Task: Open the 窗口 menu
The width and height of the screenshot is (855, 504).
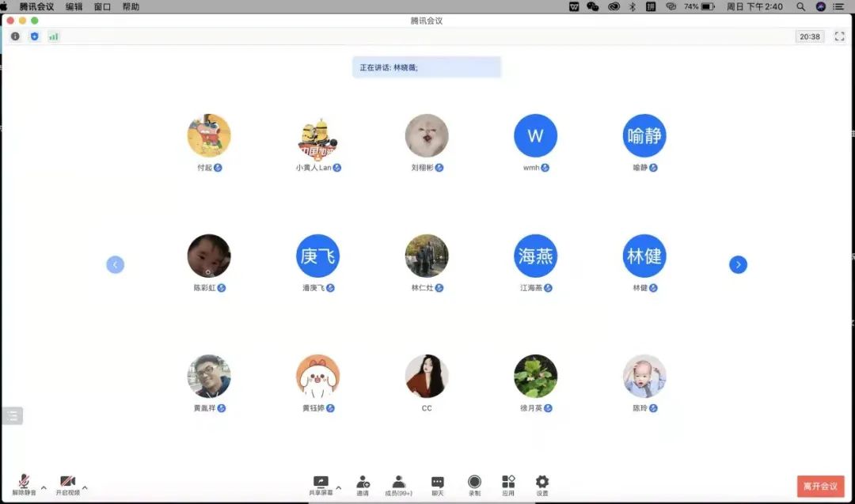Action: pos(102,6)
